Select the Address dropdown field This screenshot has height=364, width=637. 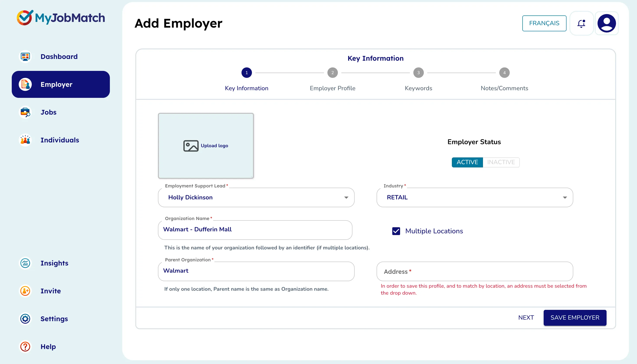coord(475,271)
